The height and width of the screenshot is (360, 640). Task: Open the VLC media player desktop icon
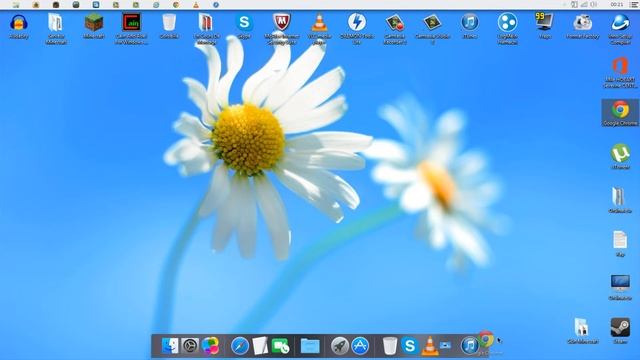(319, 22)
